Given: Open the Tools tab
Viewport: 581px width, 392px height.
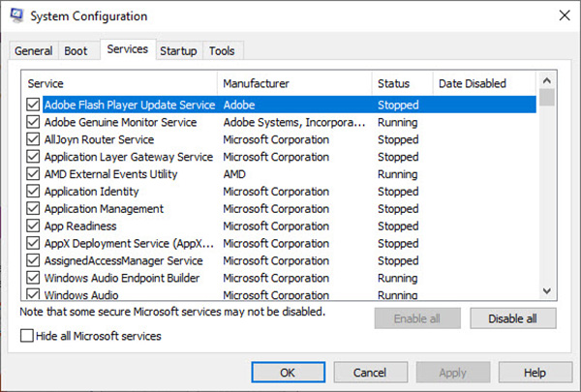Looking at the screenshot, I should [x=222, y=51].
